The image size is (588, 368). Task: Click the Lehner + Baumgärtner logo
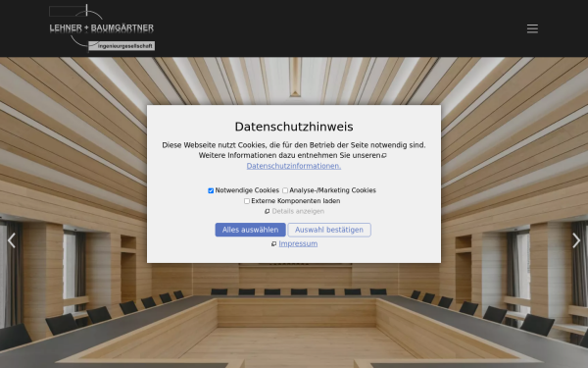click(x=102, y=27)
